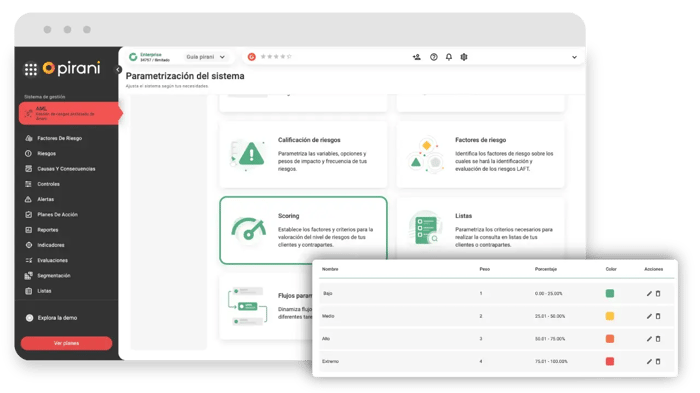Click the flow diagram icon
The image size is (700, 393).
[x=247, y=306]
